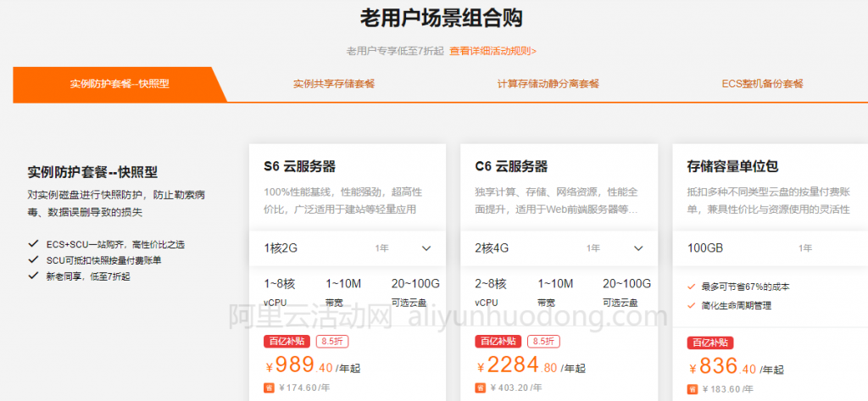Click the 老用户专享低至7折起 subtitle
The width and height of the screenshot is (868, 401).
[395, 51]
